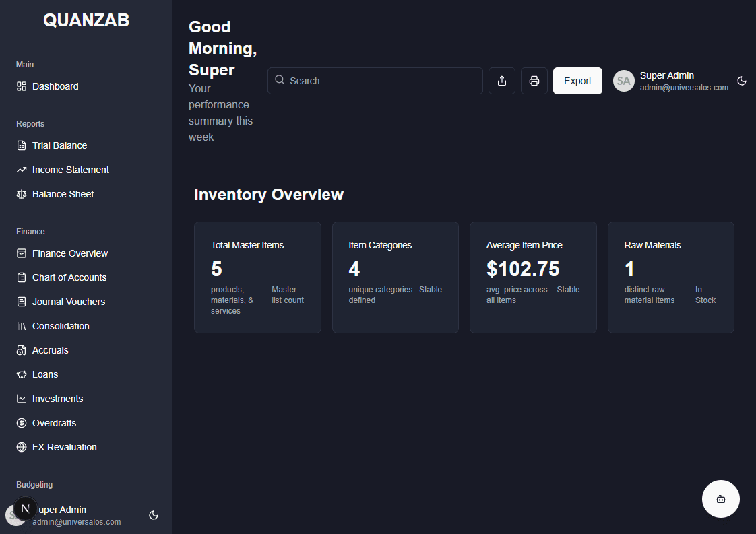Focus the Search input field
Viewport: 756px width, 534px height.
[375, 81]
